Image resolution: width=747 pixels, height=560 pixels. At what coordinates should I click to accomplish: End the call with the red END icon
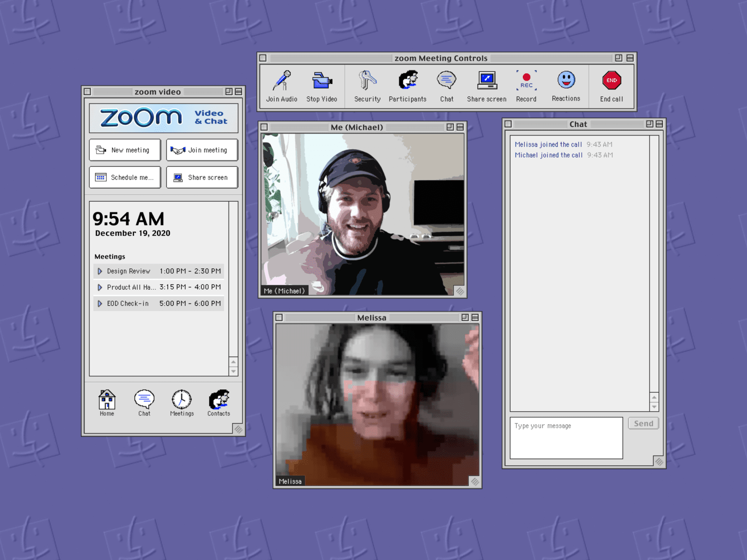point(611,81)
